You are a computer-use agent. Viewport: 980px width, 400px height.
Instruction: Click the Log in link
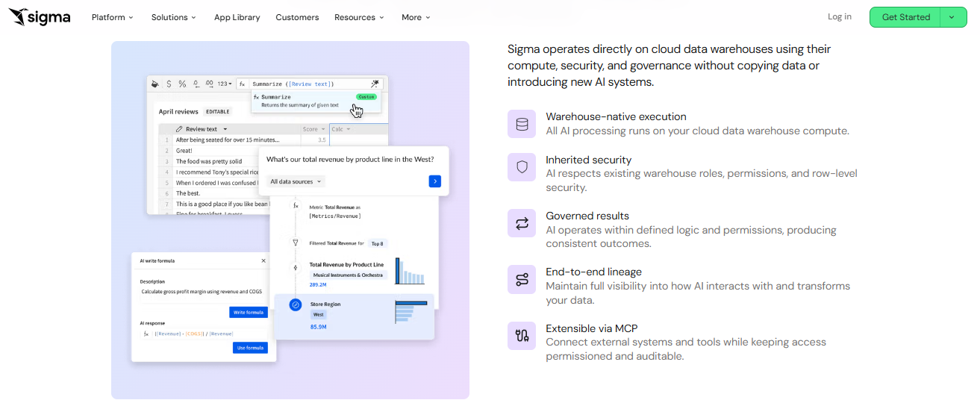(x=839, y=17)
